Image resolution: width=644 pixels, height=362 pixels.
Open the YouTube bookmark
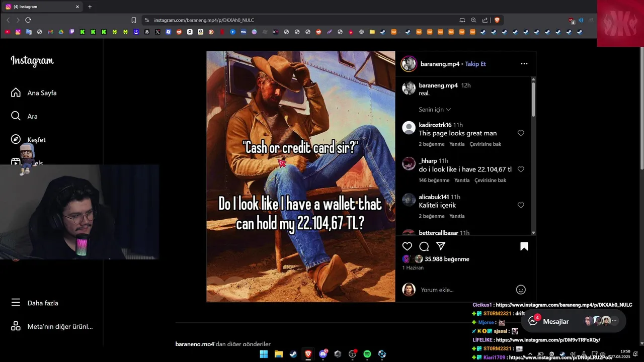tap(7, 32)
